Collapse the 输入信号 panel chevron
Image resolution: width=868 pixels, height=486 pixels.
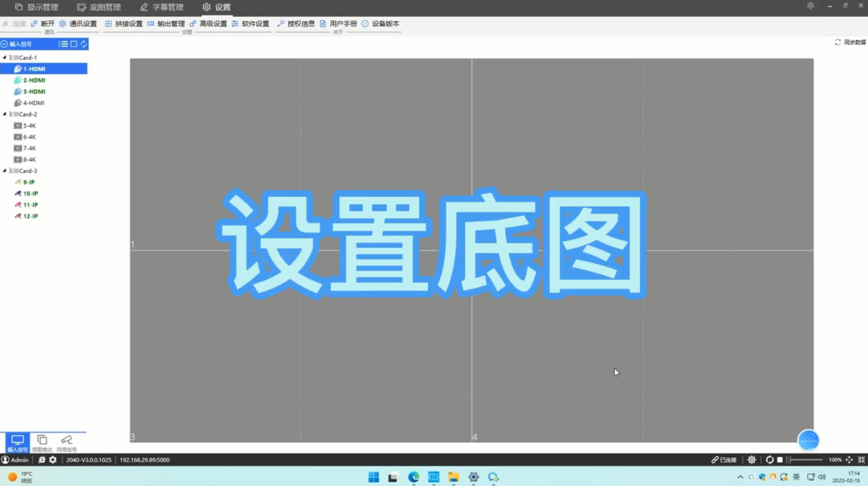click(4, 44)
